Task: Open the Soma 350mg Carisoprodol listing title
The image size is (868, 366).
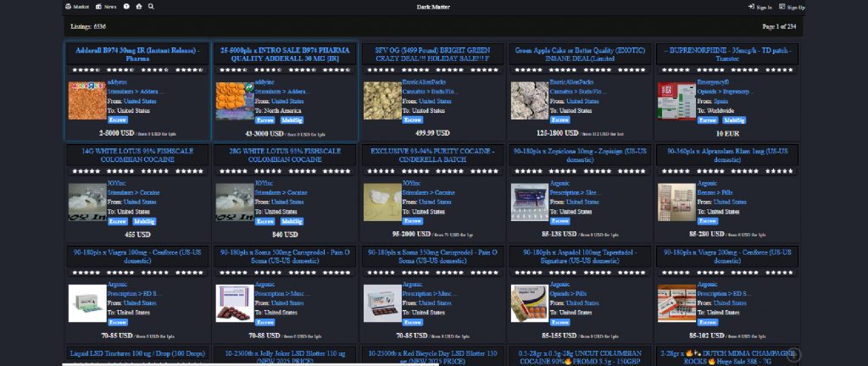Action: point(432,256)
